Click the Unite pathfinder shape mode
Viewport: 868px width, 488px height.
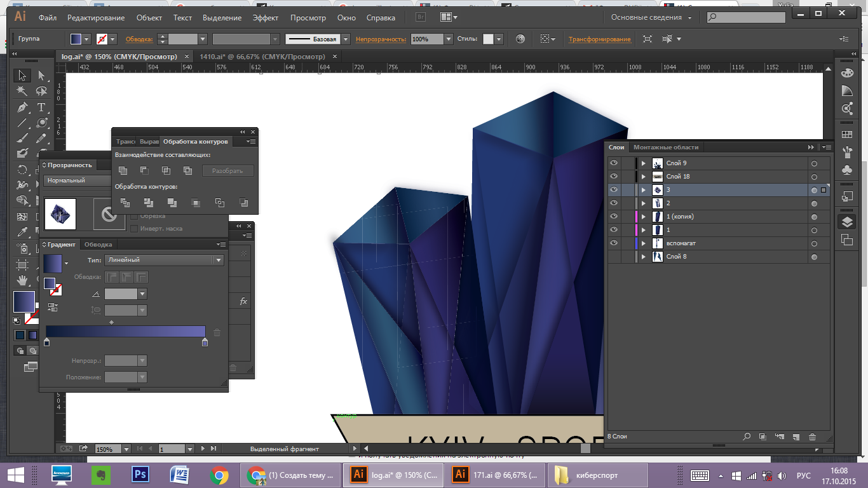[123, 170]
